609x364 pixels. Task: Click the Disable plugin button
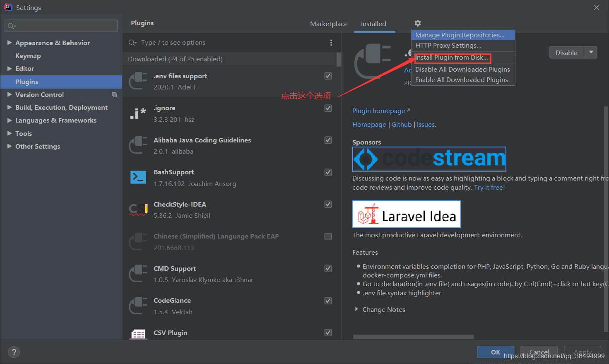click(567, 53)
